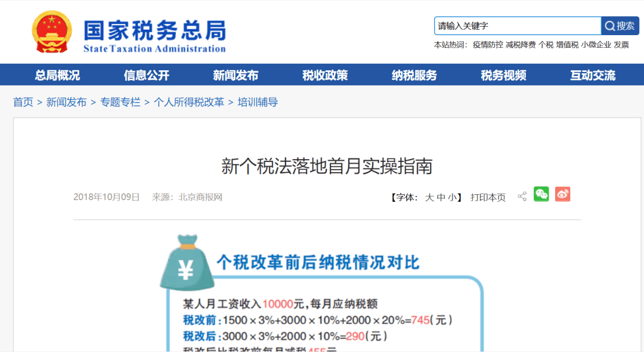Open 税收政策 in the navigation bar
644x352 pixels.
click(325, 75)
